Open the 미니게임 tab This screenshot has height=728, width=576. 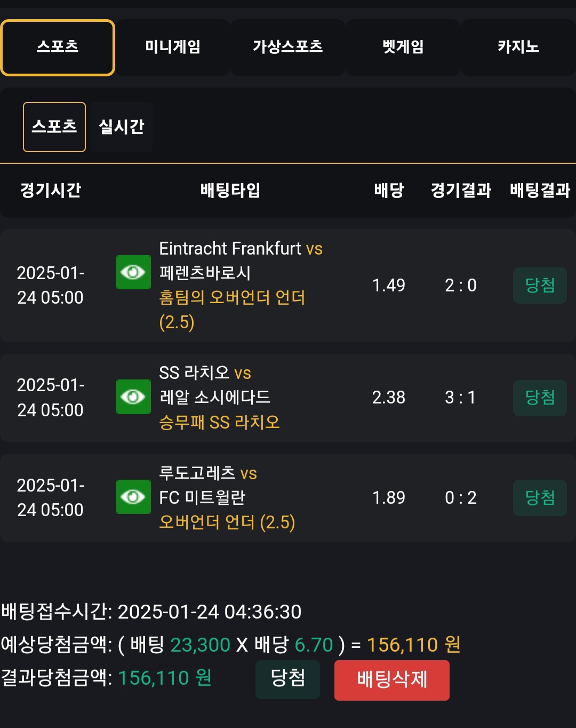coord(173,48)
